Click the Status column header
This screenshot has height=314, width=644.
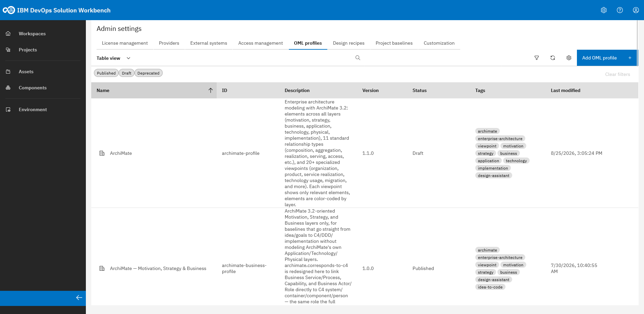pyautogui.click(x=420, y=90)
